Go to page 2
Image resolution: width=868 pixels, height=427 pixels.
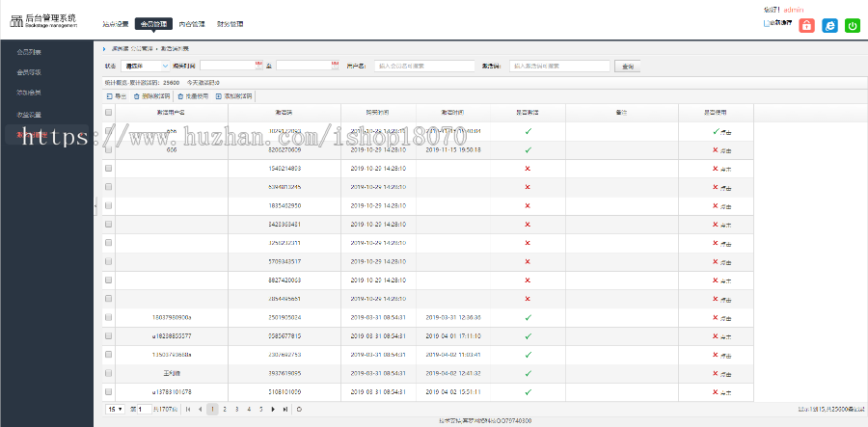coord(225,410)
